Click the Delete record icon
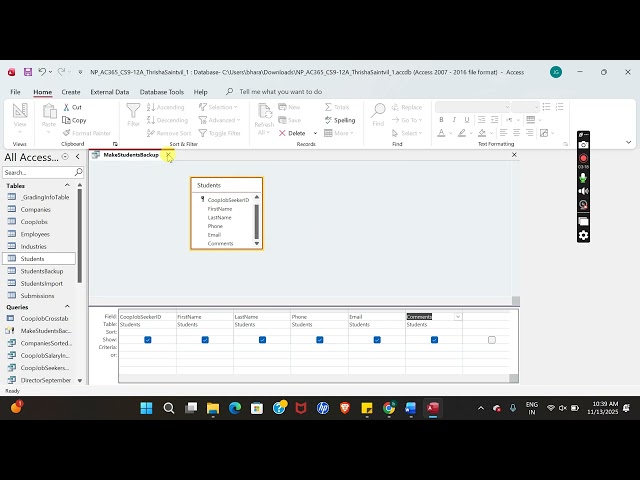The image size is (640, 480). click(283, 133)
